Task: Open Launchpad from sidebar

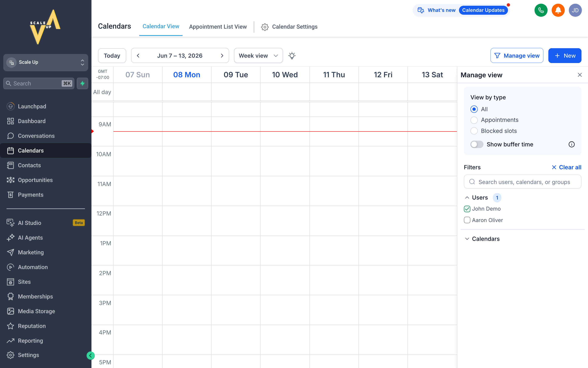Action: point(46,106)
